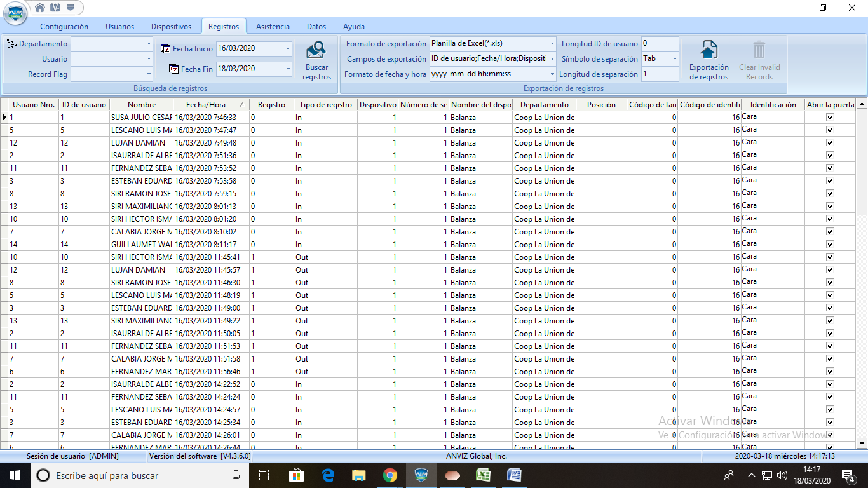Toggle Abrir la puerta for LESCANO 7:47:47 row
The height and width of the screenshot is (488, 868).
tap(830, 130)
